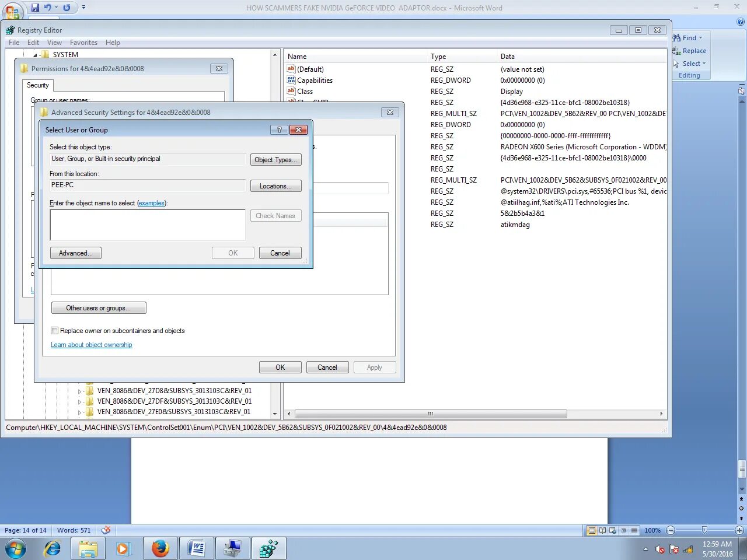Screen dimensions: 747x560
Task: Click the Registry Editor title bar icon
Action: click(10, 30)
